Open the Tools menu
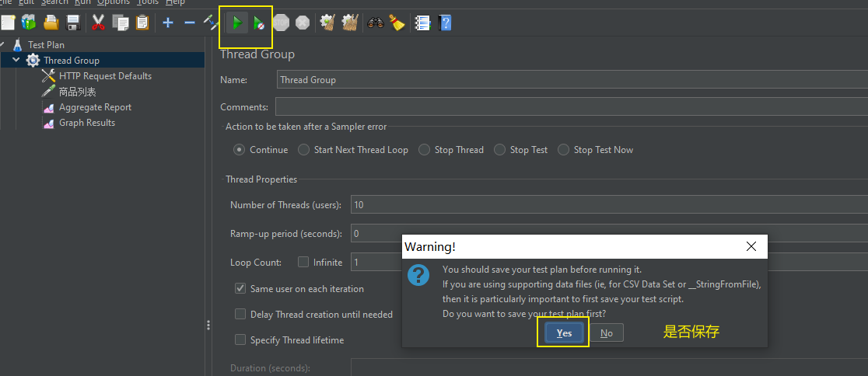Image resolution: width=868 pixels, height=376 pixels. (148, 3)
